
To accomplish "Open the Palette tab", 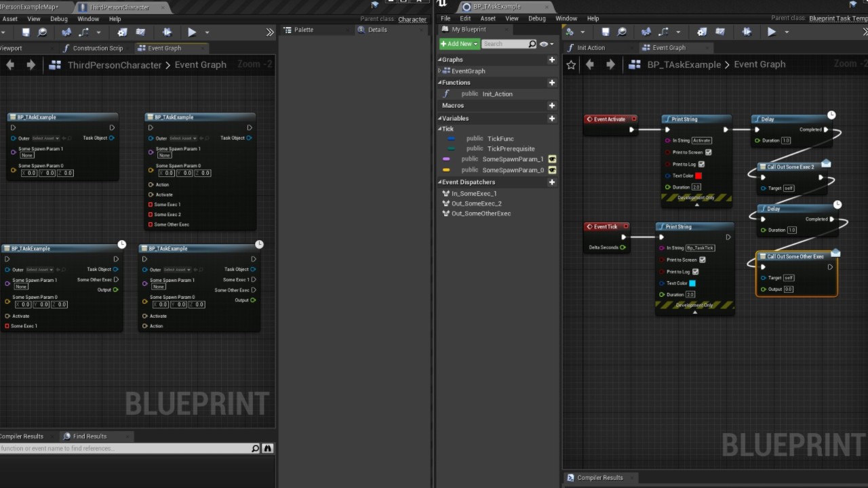I will (x=304, y=30).
